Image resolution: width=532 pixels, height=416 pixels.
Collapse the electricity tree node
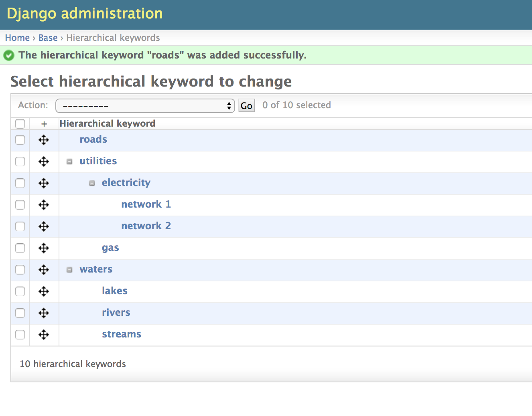[92, 183]
